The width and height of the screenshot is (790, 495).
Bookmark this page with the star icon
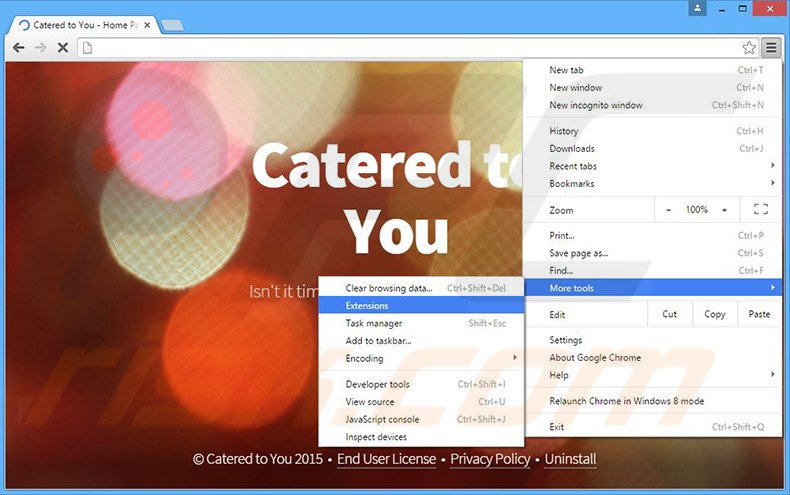tap(749, 48)
